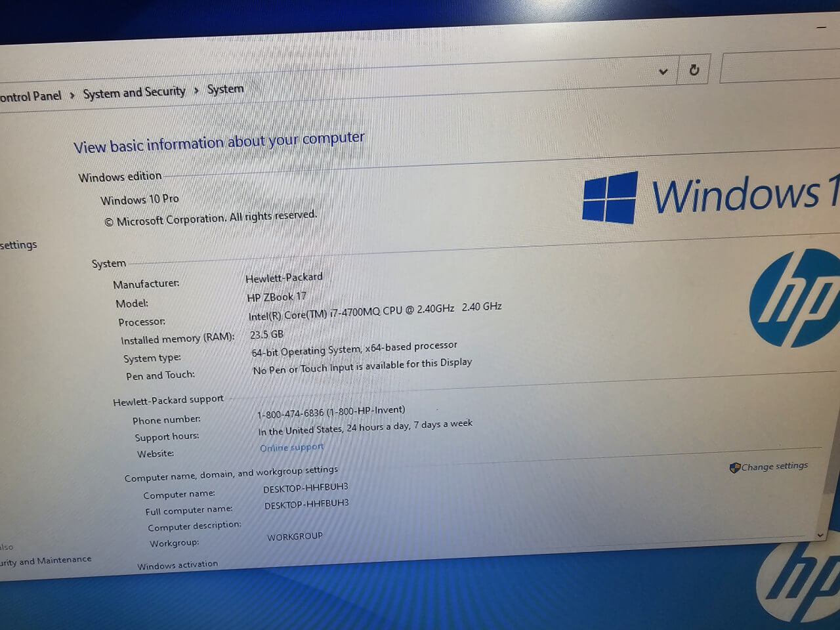Click the scrollbar down arrow on the right
840x630 pixels.
pyautogui.click(x=821, y=535)
